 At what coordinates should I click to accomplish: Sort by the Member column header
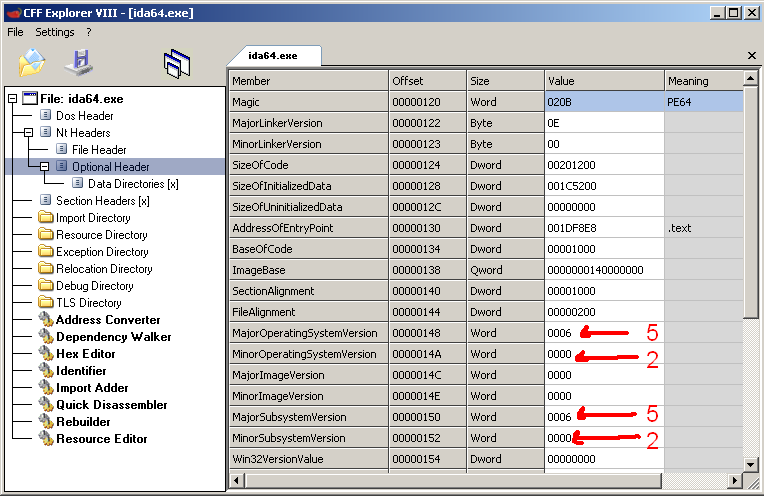[309, 81]
